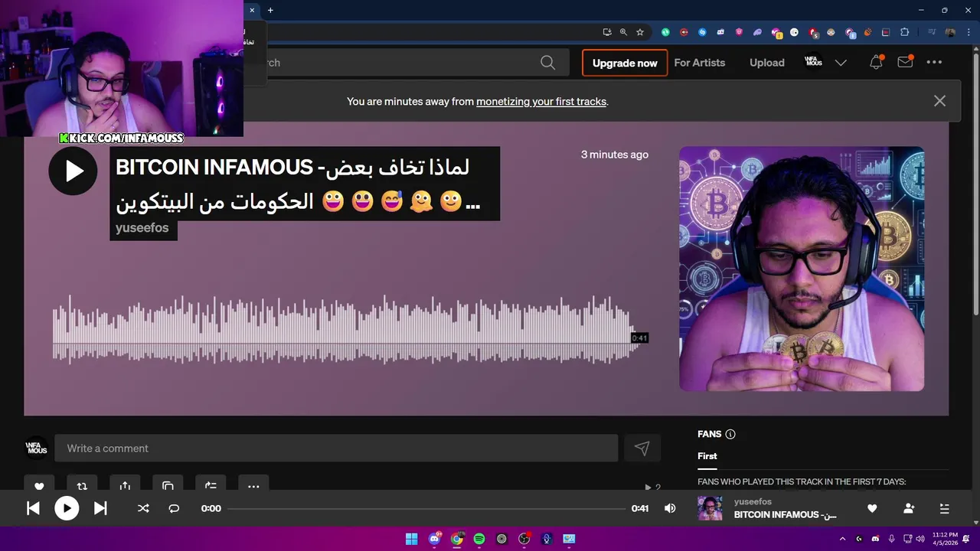Close the current browser tab
The height and width of the screenshot is (551, 980).
(x=252, y=10)
